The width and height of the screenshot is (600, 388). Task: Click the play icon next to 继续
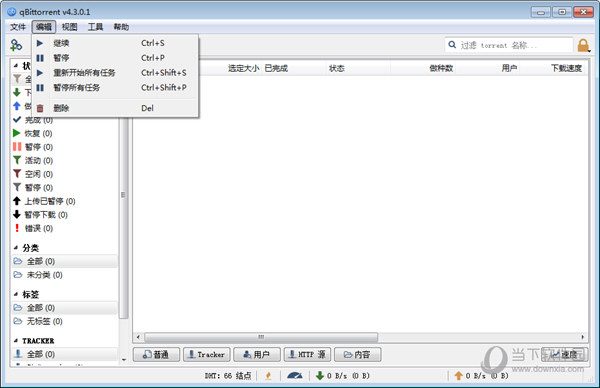(x=40, y=43)
